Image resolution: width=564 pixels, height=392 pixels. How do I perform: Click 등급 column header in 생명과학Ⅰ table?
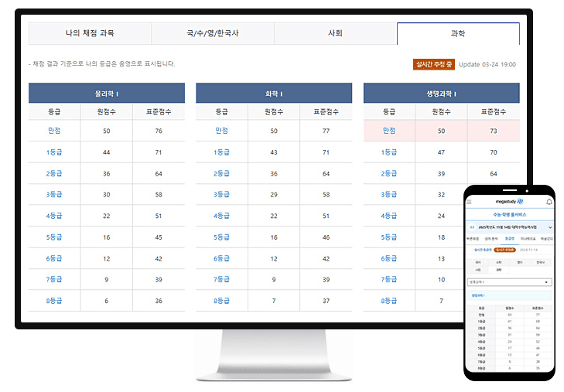[389, 112]
